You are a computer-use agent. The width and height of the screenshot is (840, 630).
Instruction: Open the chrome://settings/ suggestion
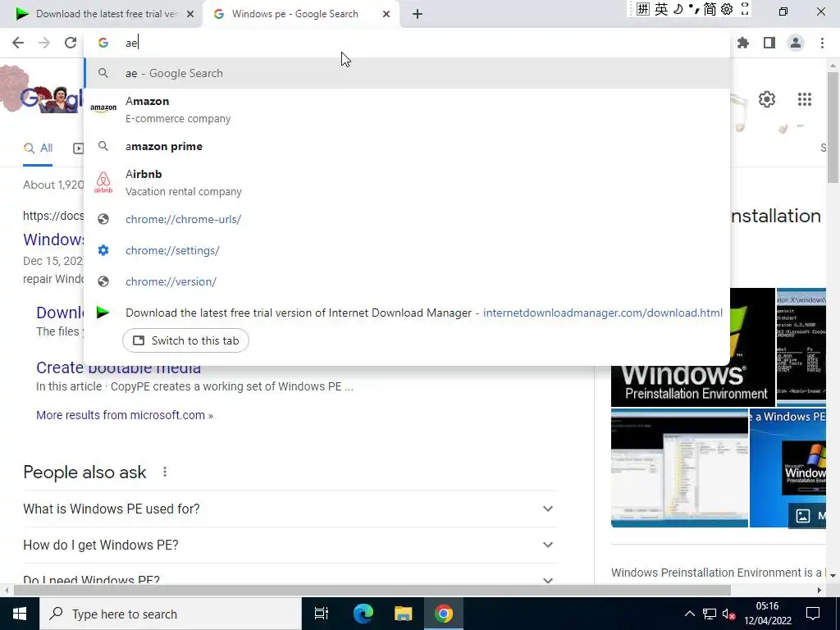pos(407,250)
